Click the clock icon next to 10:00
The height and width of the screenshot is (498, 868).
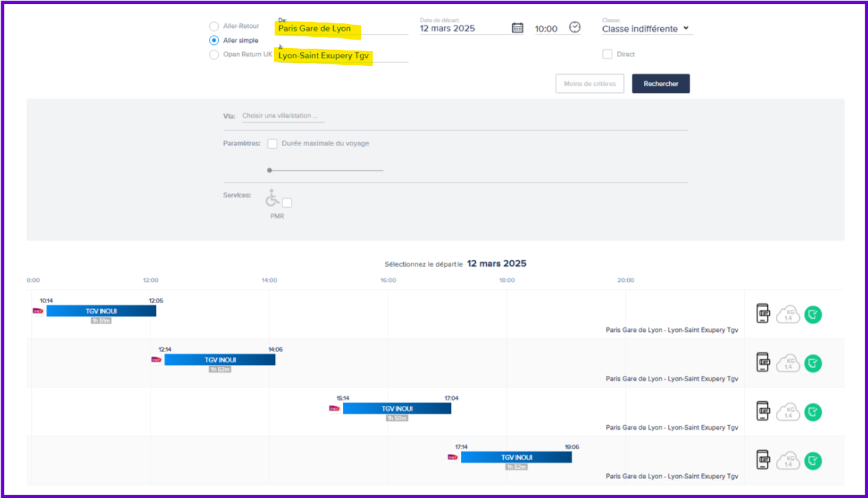pyautogui.click(x=575, y=27)
